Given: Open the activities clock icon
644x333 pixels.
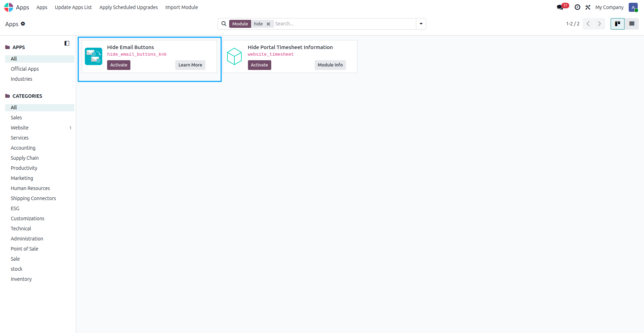Looking at the screenshot, I should pyautogui.click(x=577, y=7).
